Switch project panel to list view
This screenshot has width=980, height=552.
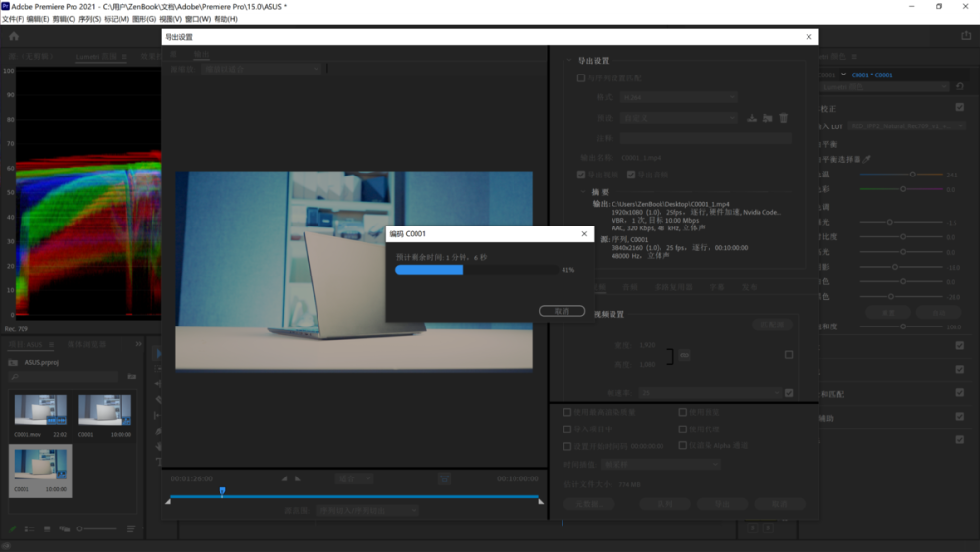pyautogui.click(x=29, y=528)
